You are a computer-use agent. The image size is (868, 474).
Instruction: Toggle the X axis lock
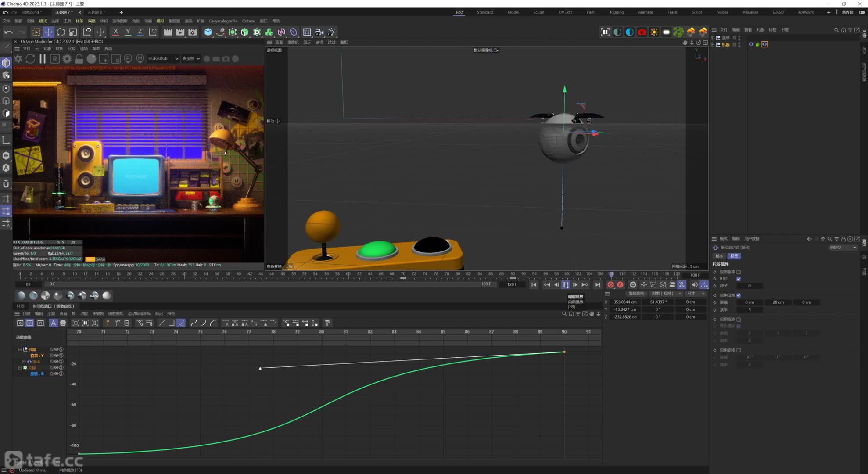click(x=115, y=32)
